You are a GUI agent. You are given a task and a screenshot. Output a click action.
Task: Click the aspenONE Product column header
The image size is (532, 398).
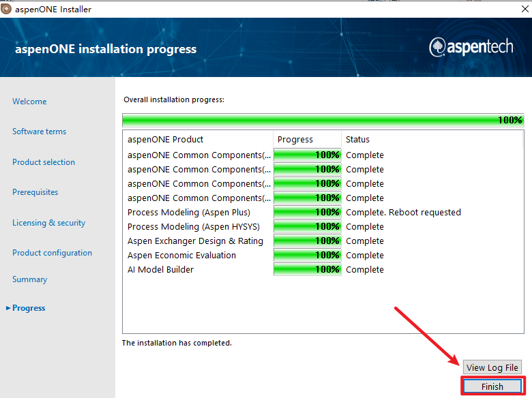(165, 140)
